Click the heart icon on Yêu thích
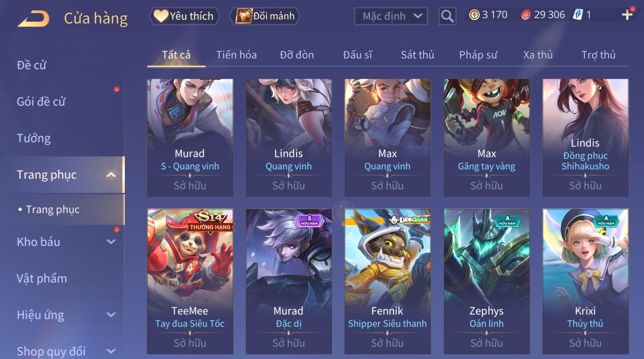 click(161, 16)
